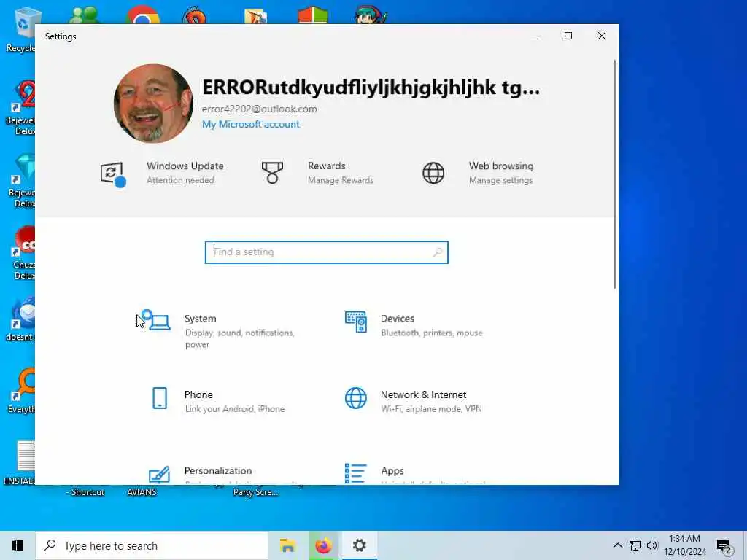Open Personalization settings label
Screen dimensions: 747x560
(x=217, y=471)
